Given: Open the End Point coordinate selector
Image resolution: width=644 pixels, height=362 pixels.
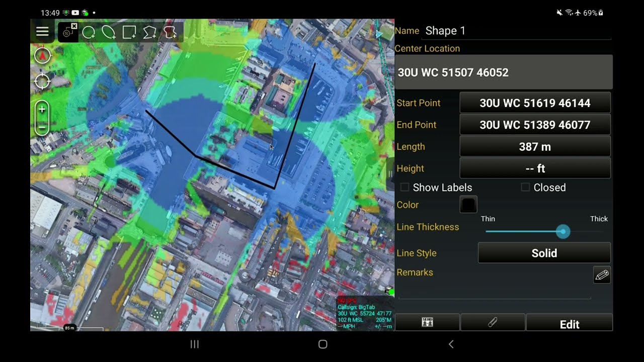Looking at the screenshot, I should click(535, 124).
